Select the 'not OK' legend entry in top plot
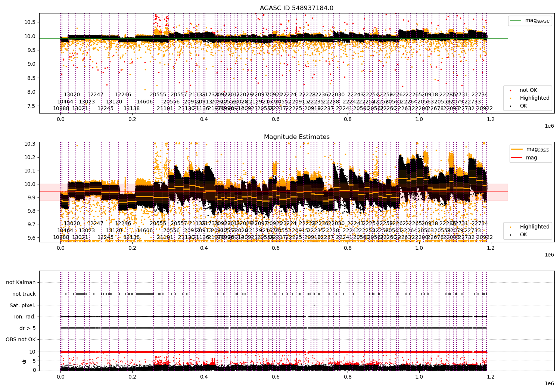The image size is (560, 392). click(528, 90)
